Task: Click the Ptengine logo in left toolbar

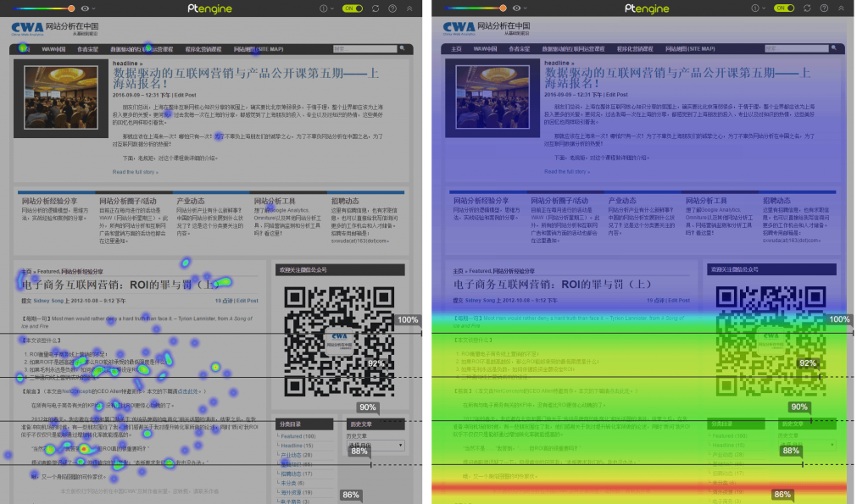Action: tap(210, 8)
